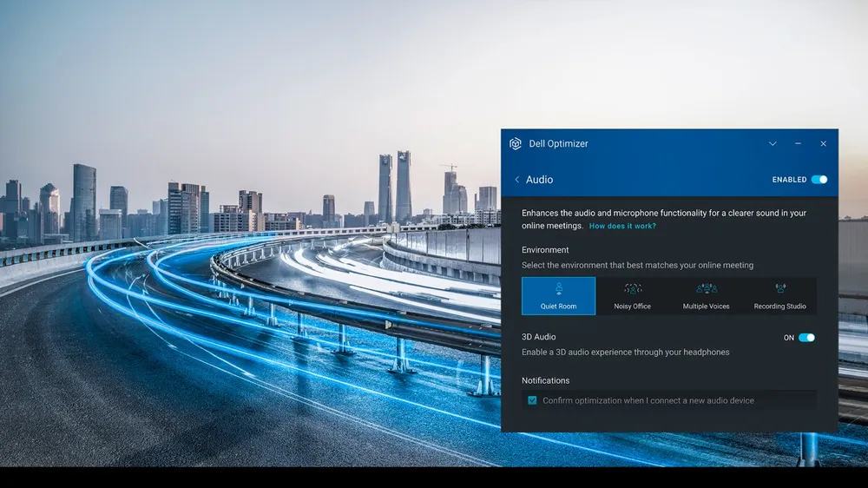Uncheck the Confirm optimization checkbox

pos(532,400)
